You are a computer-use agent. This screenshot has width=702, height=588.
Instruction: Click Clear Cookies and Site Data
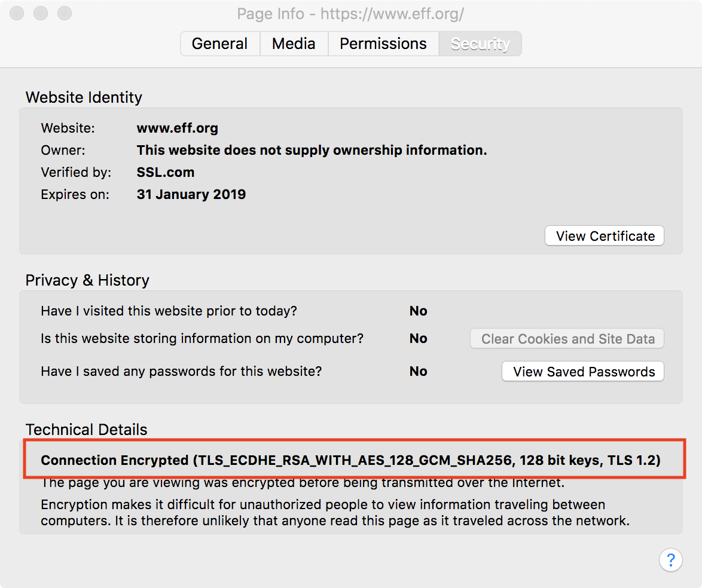coord(567,339)
